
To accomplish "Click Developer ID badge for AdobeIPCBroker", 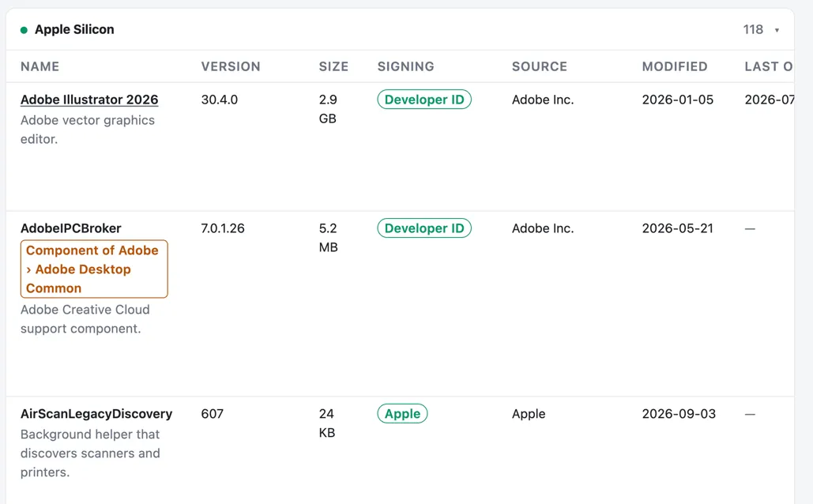I will click(x=424, y=228).
